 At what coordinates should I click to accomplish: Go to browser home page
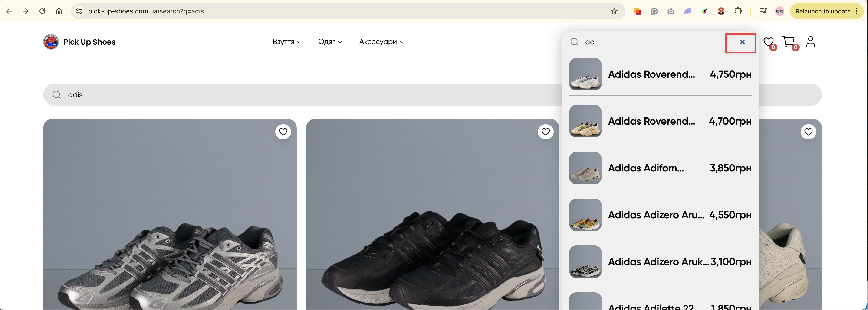tap(59, 11)
